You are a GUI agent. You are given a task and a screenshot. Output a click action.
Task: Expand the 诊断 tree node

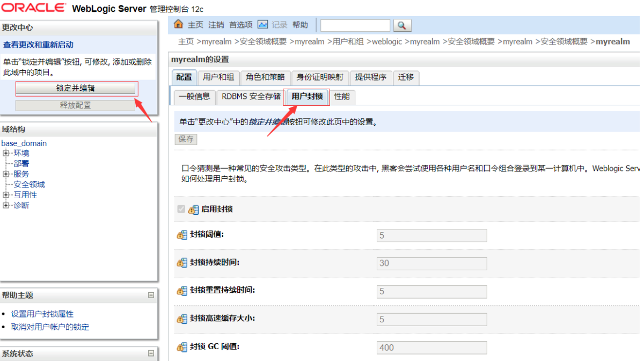pos(6,205)
